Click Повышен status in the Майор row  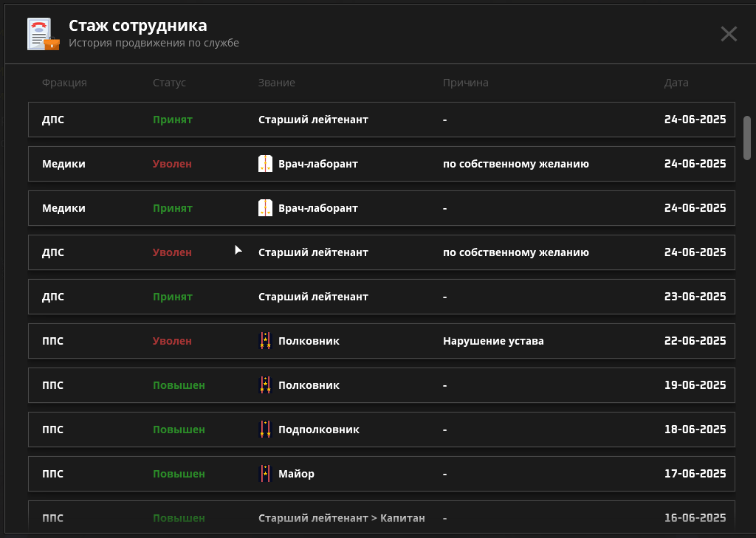179,474
